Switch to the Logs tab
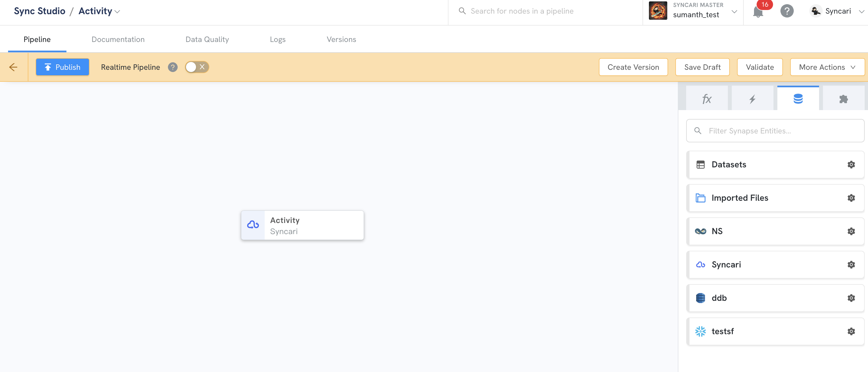This screenshot has width=868, height=372. click(x=278, y=39)
